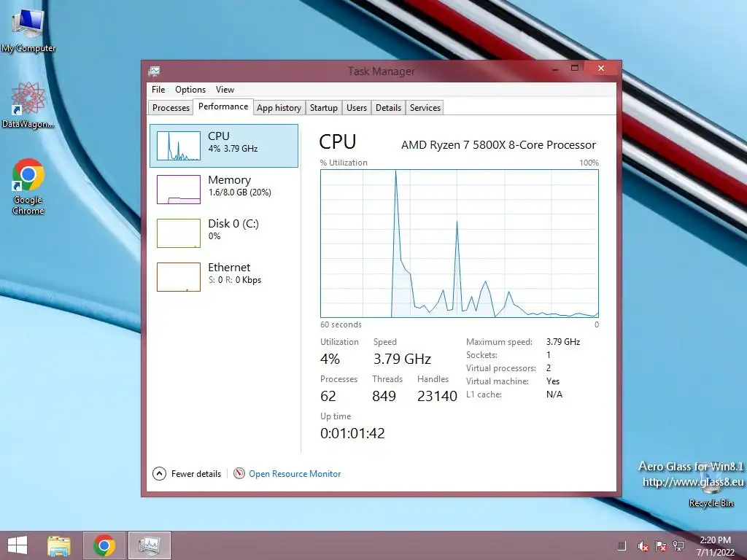Screen dimensions: 747x560
Task: Click the Maximum speed label
Action: pyautogui.click(x=499, y=341)
